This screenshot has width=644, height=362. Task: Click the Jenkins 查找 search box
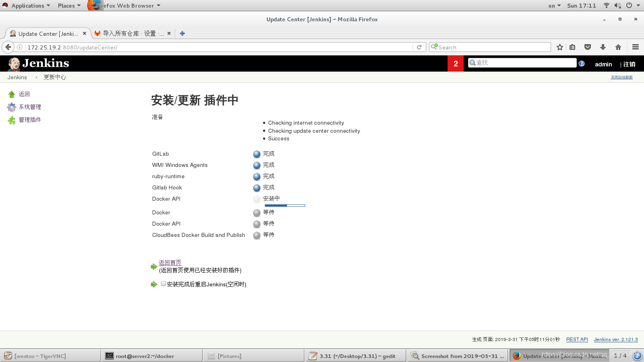coord(522,63)
